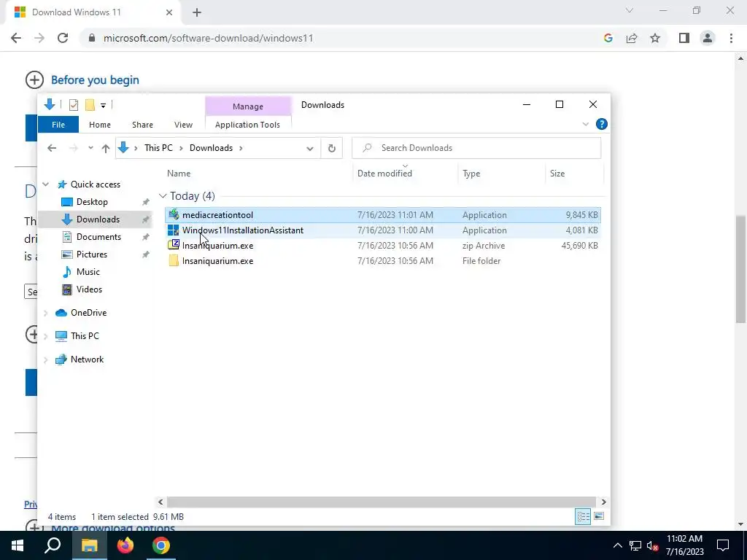Select OneDrive in the sidebar
The image size is (747, 560).
coord(88,313)
